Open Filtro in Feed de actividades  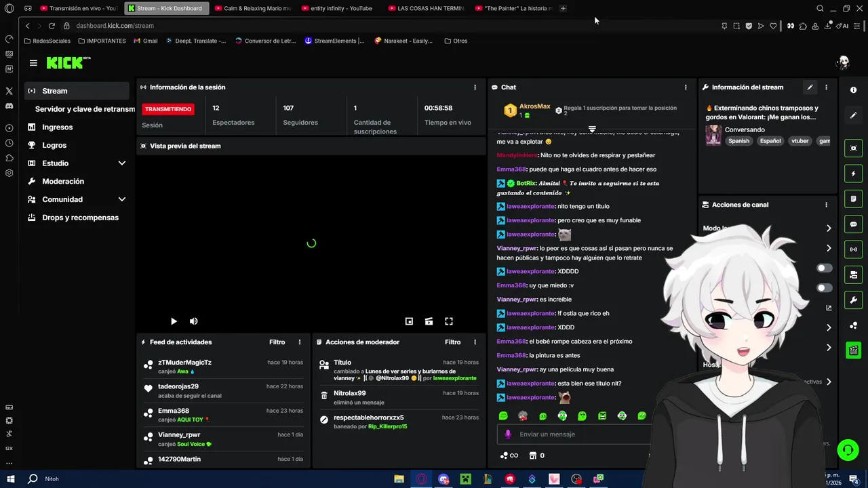[x=277, y=342]
